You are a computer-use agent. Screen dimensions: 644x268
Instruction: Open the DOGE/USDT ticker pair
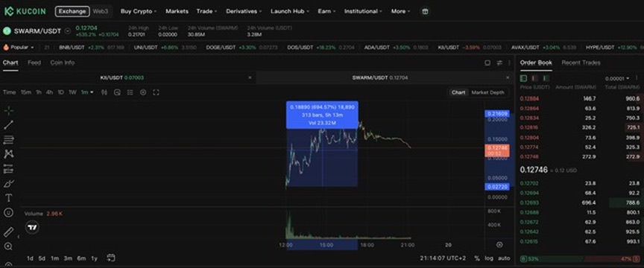tap(241, 48)
